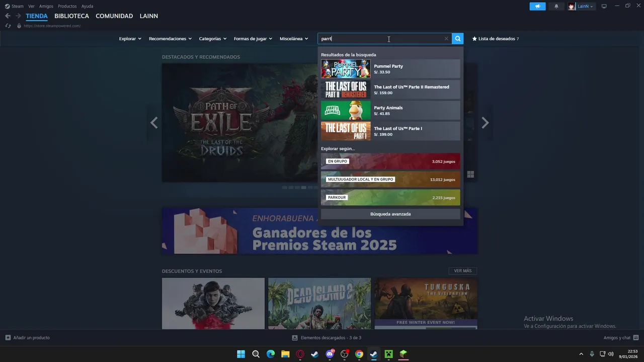Show previous featured carousel item

(154, 123)
